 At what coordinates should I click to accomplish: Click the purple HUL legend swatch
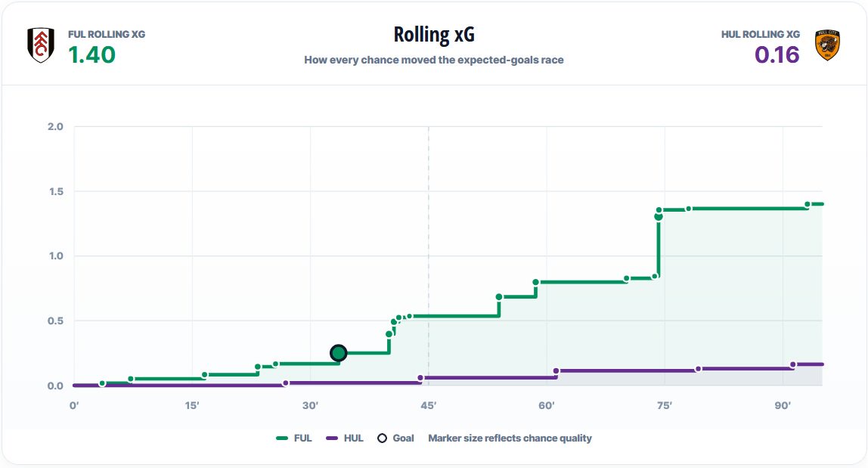click(332, 438)
